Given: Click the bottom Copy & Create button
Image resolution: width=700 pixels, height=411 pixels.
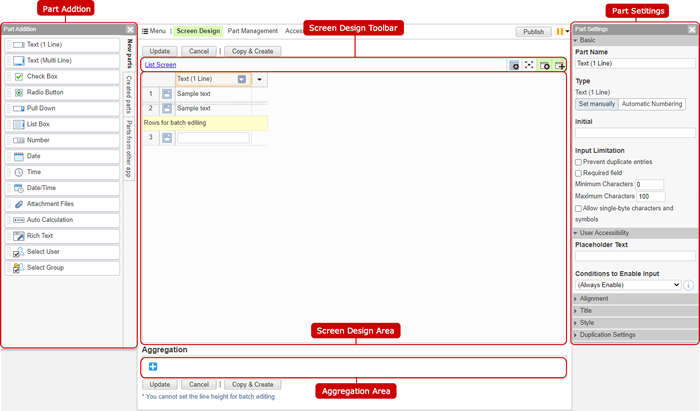Looking at the screenshot, I should coord(252,385).
